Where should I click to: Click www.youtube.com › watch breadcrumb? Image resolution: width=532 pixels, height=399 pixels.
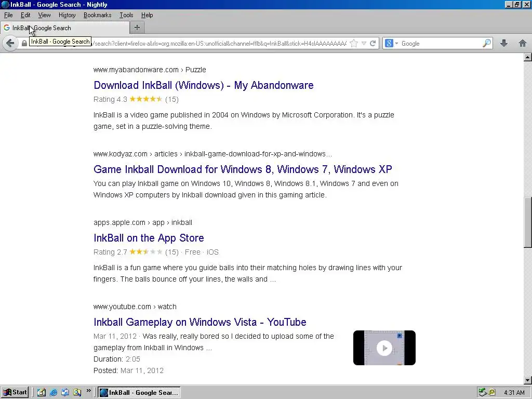pos(135,307)
